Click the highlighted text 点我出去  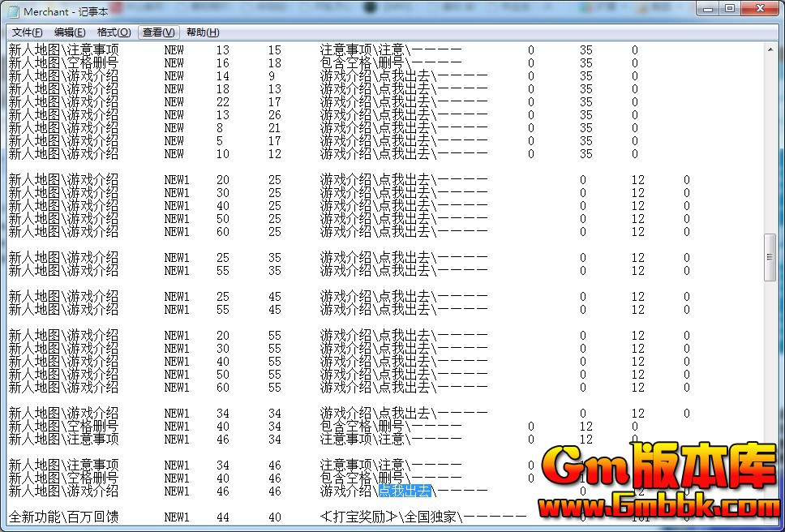405,491
